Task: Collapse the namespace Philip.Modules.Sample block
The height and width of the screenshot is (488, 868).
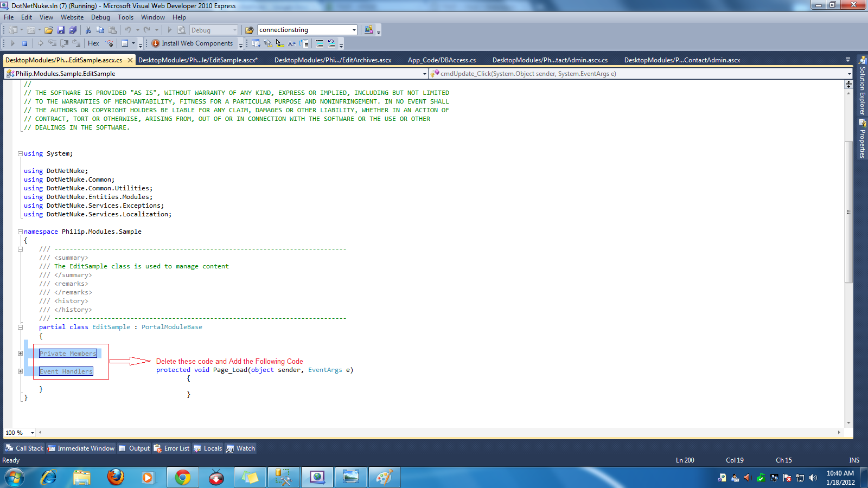Action: [x=20, y=232]
